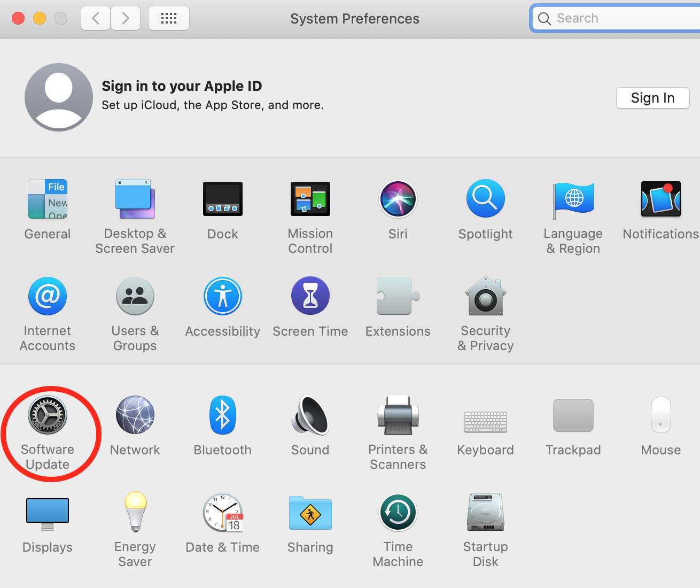Open Bluetooth settings
The image size is (700, 588).
pos(222,415)
